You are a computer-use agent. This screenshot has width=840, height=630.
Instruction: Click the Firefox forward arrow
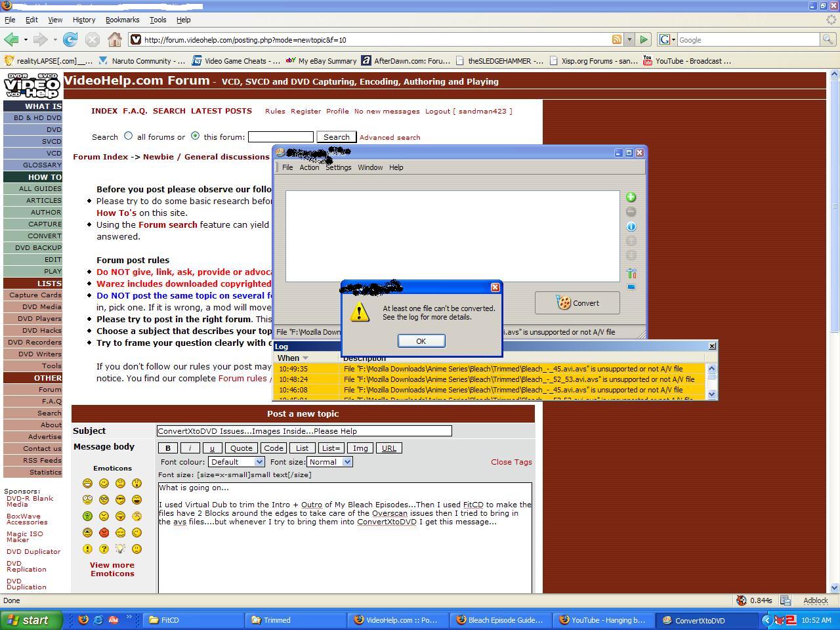[x=41, y=39]
